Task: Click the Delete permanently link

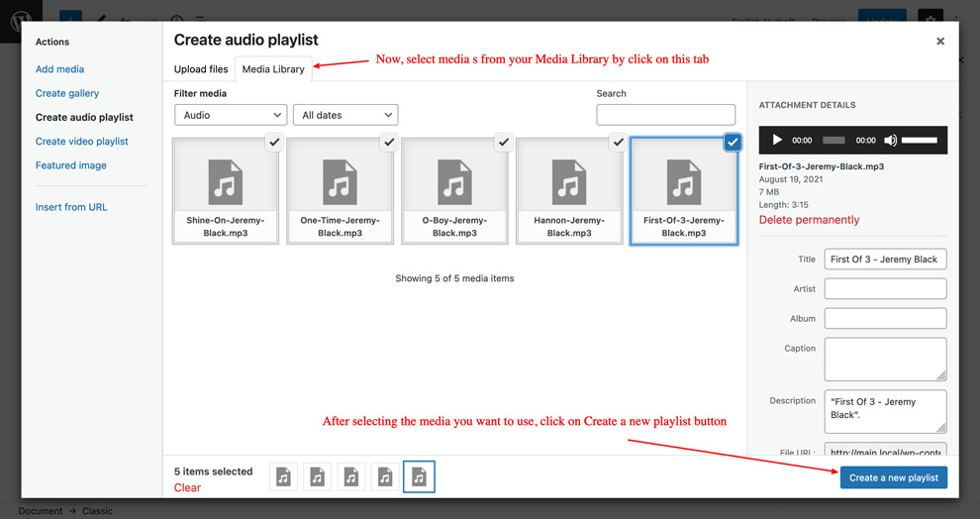Action: 809,220
